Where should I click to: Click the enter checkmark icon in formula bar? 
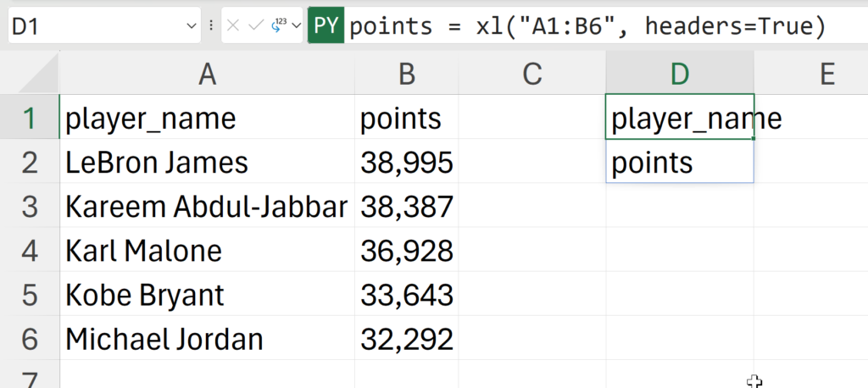(x=256, y=26)
